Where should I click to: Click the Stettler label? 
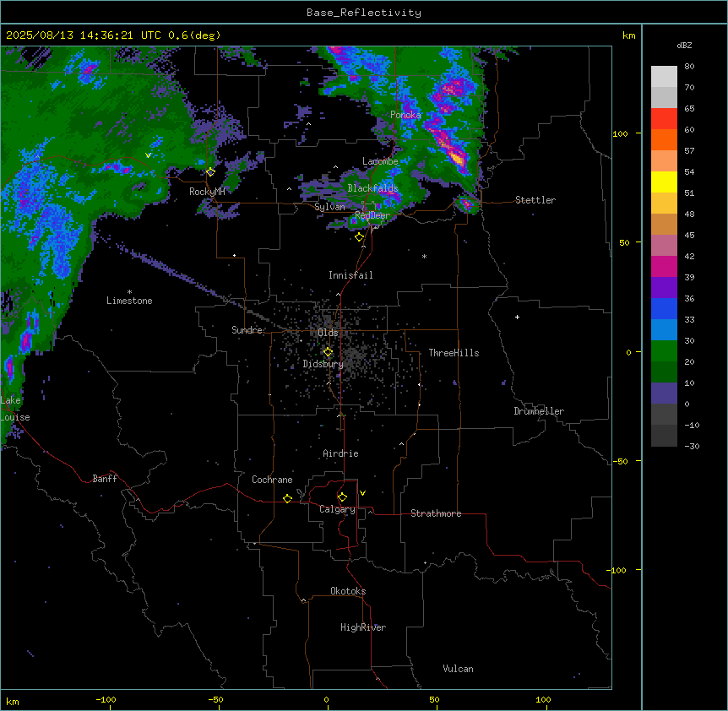click(535, 200)
